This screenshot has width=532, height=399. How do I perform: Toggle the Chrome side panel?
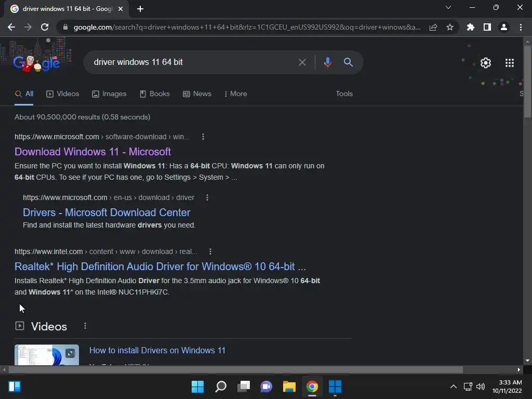pos(487,27)
